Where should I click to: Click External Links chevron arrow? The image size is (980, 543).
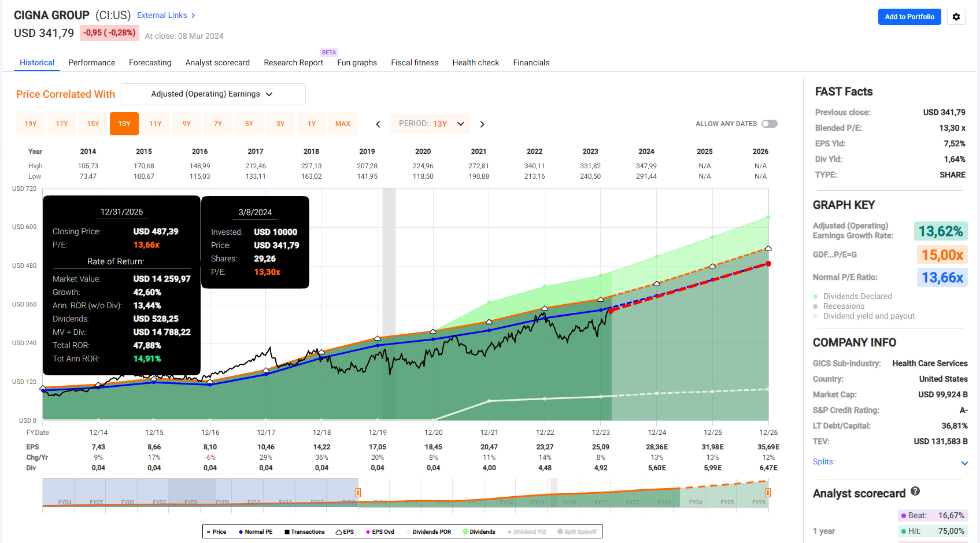[x=193, y=16]
